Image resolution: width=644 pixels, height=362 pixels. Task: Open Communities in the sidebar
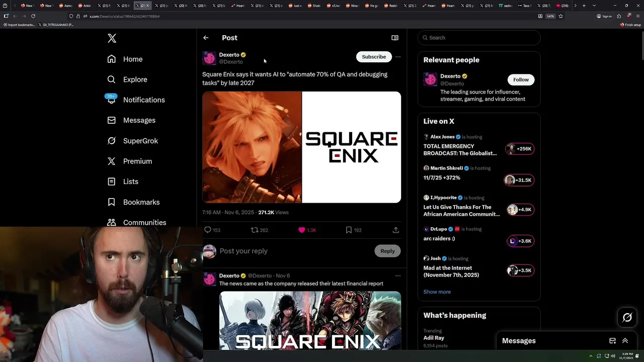click(x=137, y=222)
